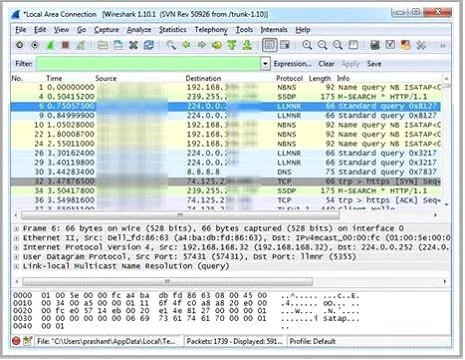The width and height of the screenshot is (465, 360).
Task: Reset zoom to normal size
Action: (x=338, y=45)
